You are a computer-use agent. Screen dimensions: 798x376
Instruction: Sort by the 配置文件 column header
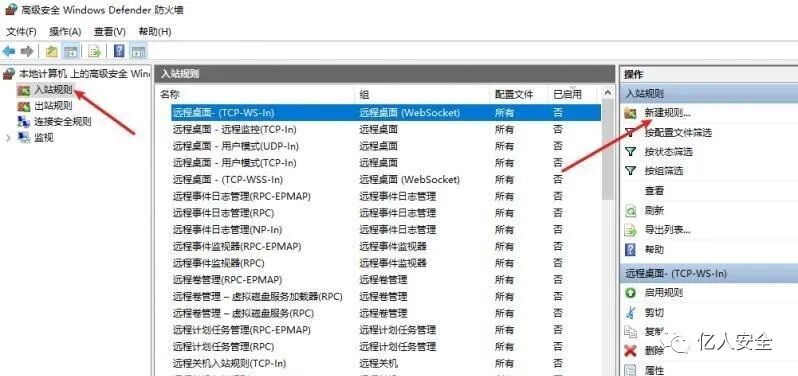519,94
